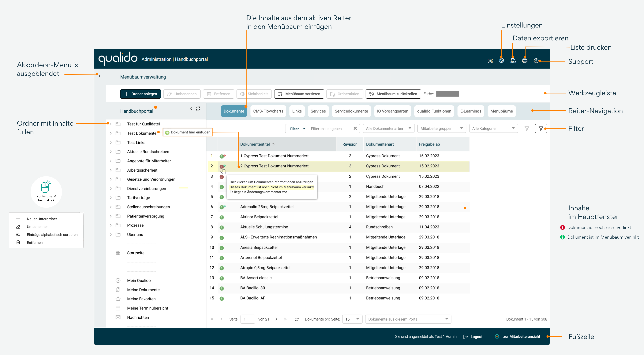
Task: Switch to E-Learnings tab
Action: (471, 111)
